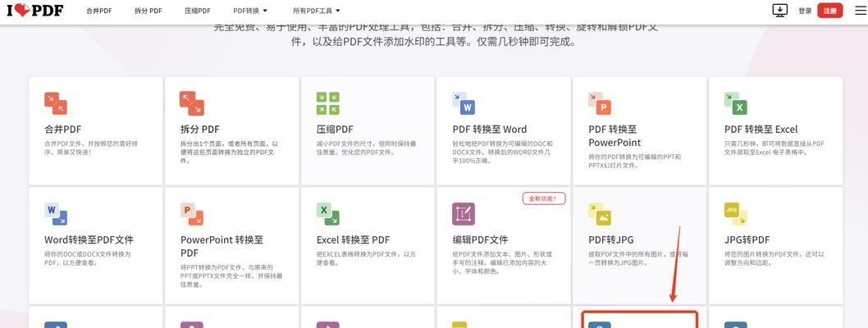The width and height of the screenshot is (868, 328).
Task: Open the PowerPoint 转换至 PDF title
Action: click(x=222, y=246)
